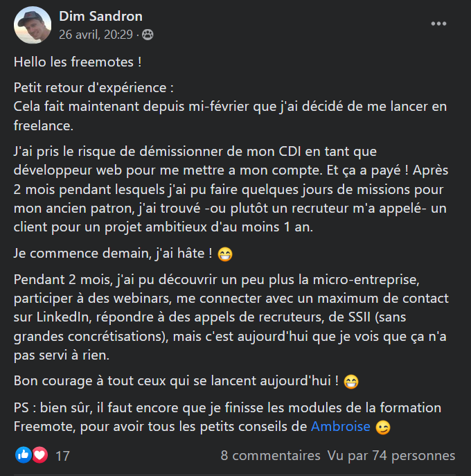Show who reacted via the 17 count
The height and width of the screenshot is (476, 471).
click(x=62, y=456)
